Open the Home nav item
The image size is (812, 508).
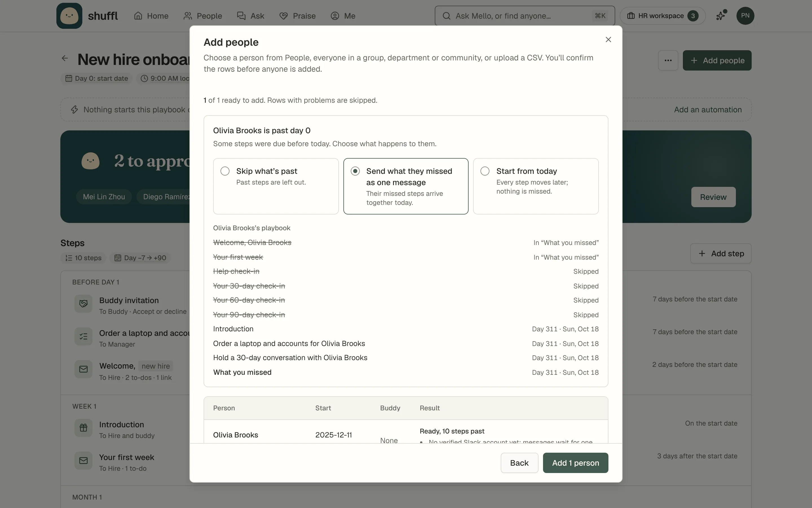pos(151,16)
